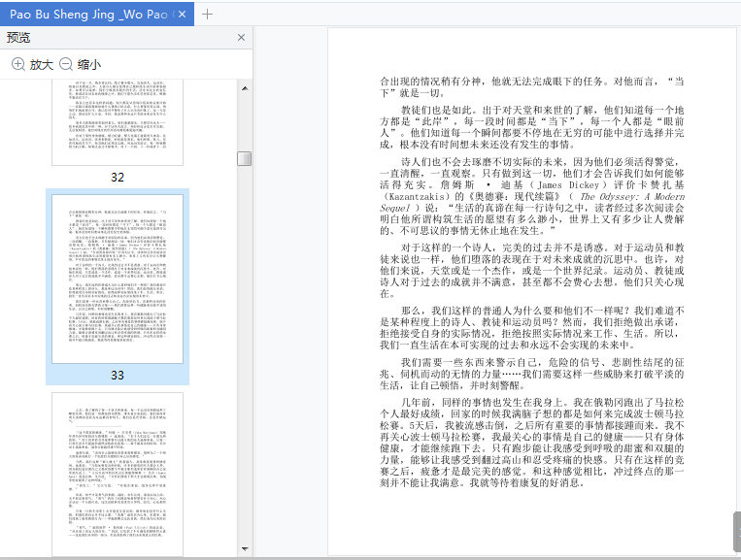Screen dimensions: 741x560
Task: Click the paragraph beginning 那么，我们这样的普通人
Action: (x=531, y=328)
